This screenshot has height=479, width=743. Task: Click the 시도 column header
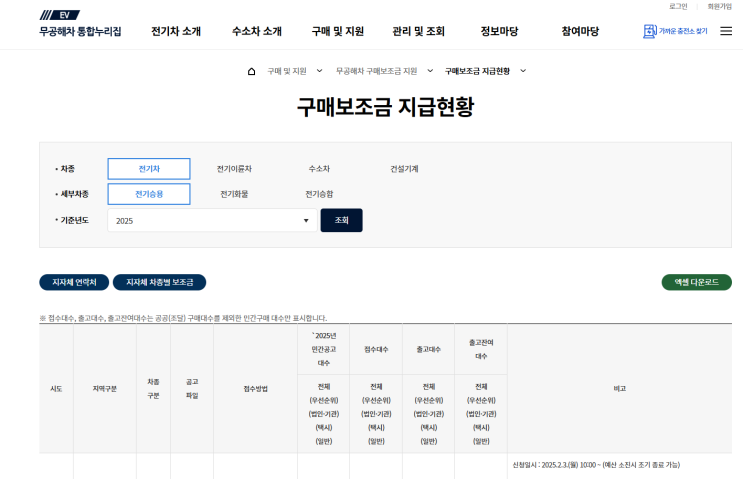[56, 389]
